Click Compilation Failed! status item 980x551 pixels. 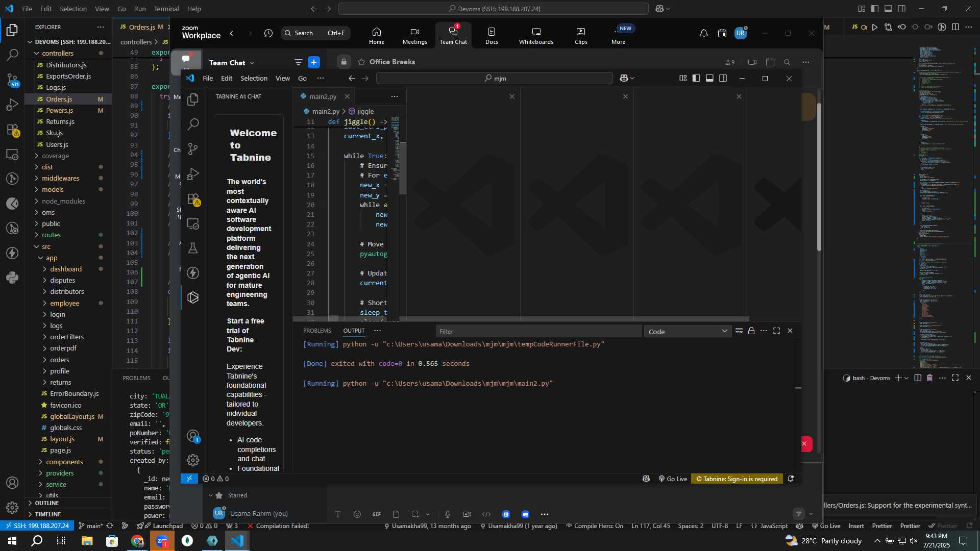pyautogui.click(x=278, y=526)
